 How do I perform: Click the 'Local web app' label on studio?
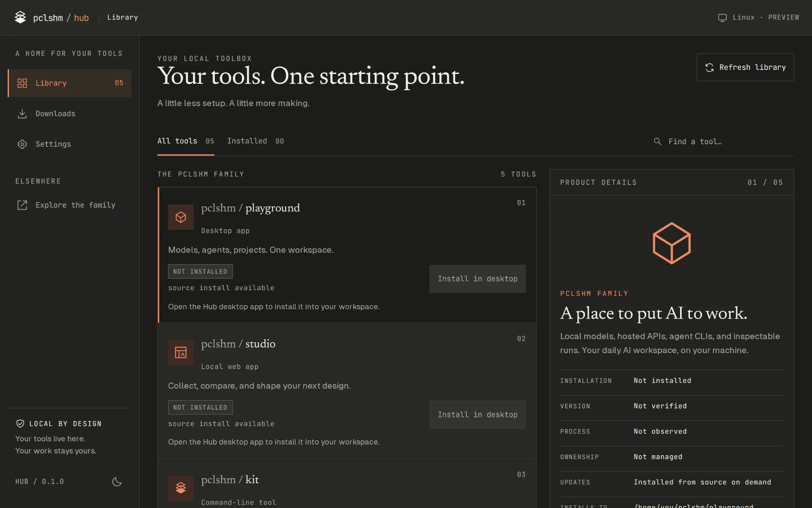(230, 367)
